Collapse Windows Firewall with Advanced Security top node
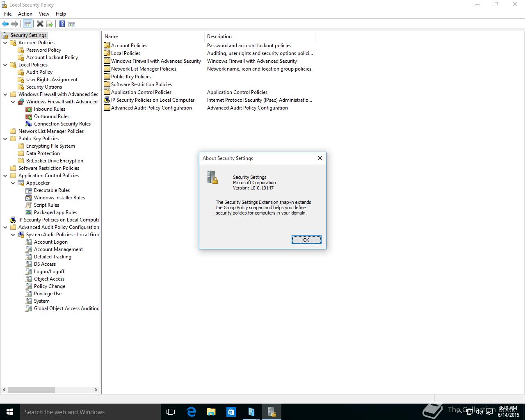The image size is (525, 420). point(5,94)
